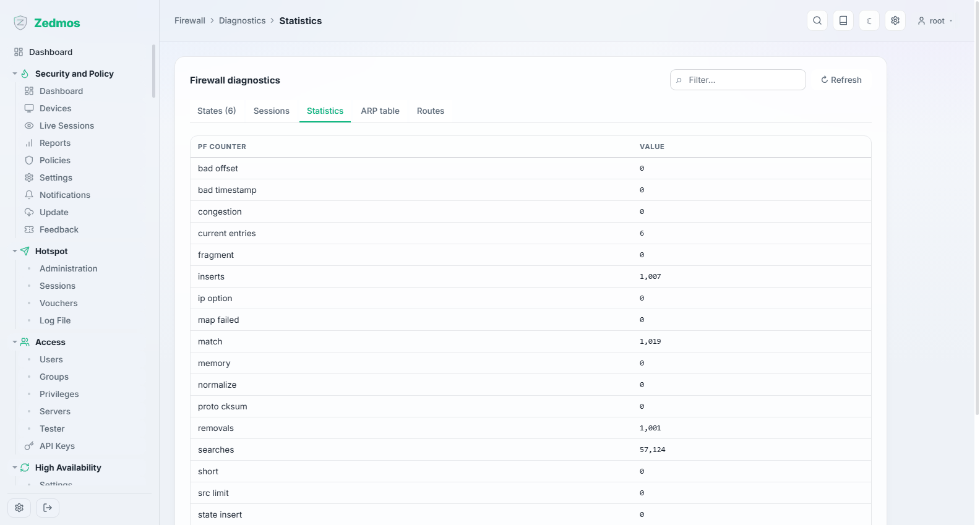The image size is (980, 525).
Task: Open the Hotspot Log File
Action: point(55,320)
